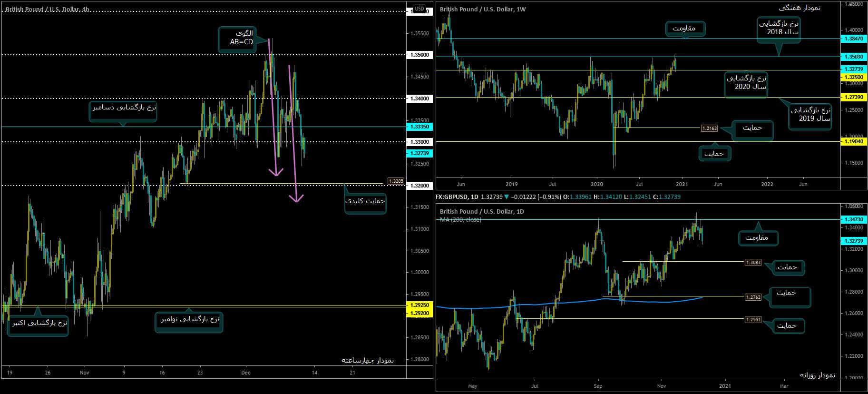Click the 1.34000 price label on 4h chart
868x394 pixels.
coord(419,98)
